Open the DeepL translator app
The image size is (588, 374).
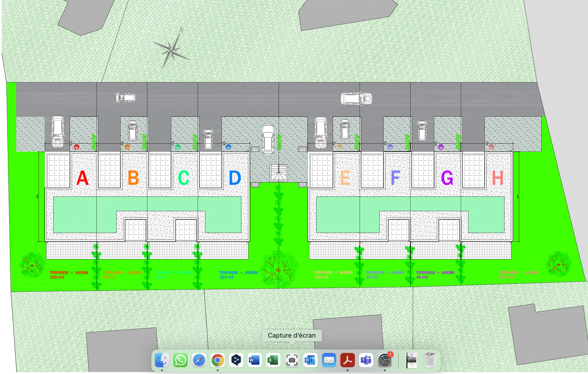pyautogui.click(x=236, y=360)
